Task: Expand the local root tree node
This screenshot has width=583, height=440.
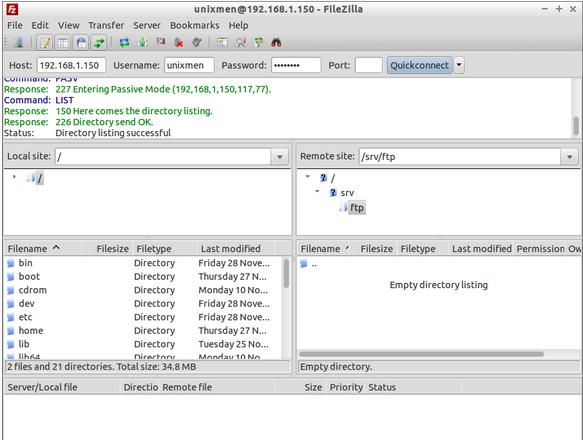Action: tap(14, 177)
